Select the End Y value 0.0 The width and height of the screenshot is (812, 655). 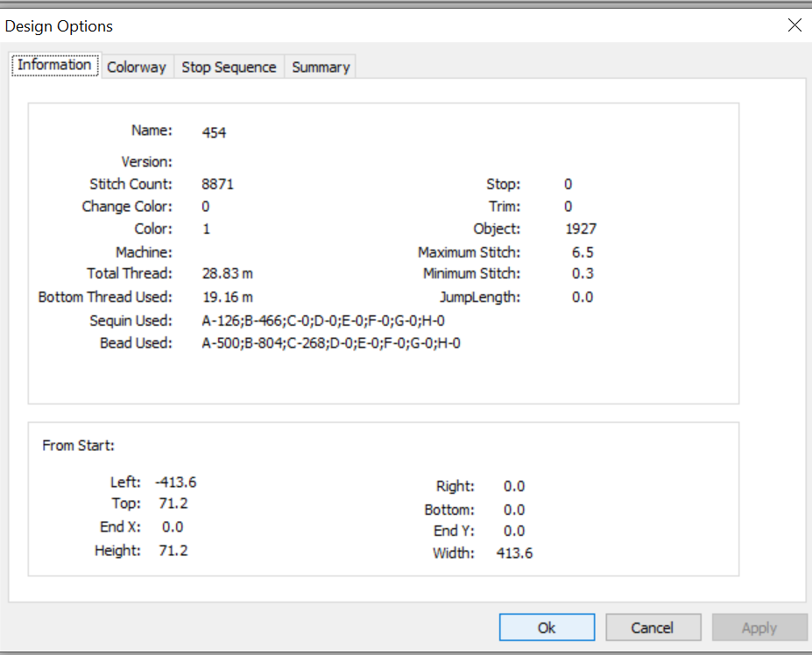click(x=514, y=532)
